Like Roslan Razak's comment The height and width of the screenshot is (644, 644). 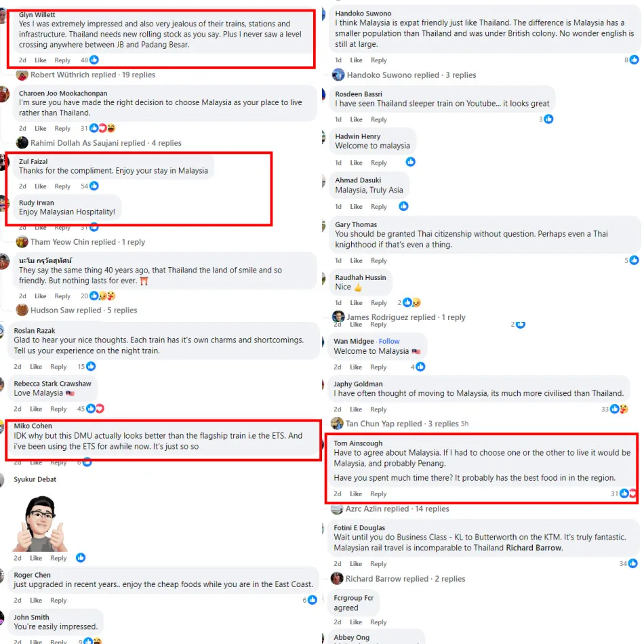point(36,366)
